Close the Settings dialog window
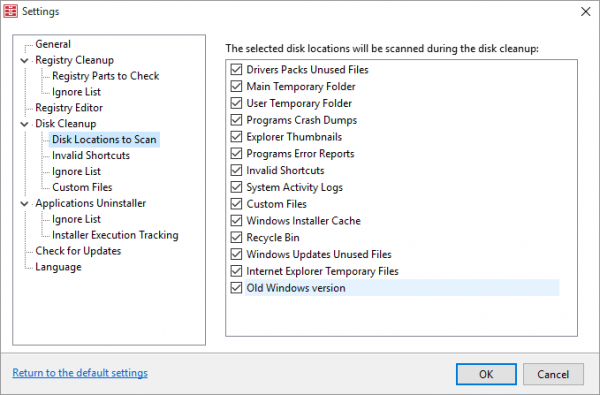Image resolution: width=600 pixels, height=395 pixels. pyautogui.click(x=585, y=11)
